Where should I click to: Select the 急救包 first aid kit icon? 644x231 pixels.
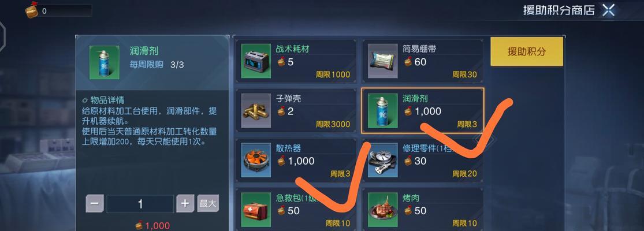tap(256, 210)
